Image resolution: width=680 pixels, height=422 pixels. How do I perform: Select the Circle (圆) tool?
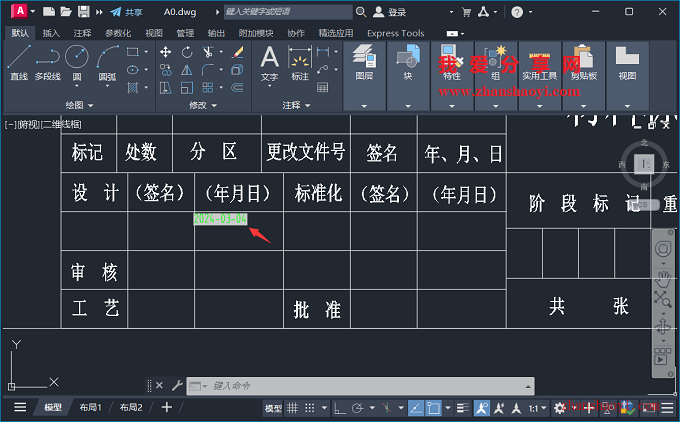coord(77,57)
